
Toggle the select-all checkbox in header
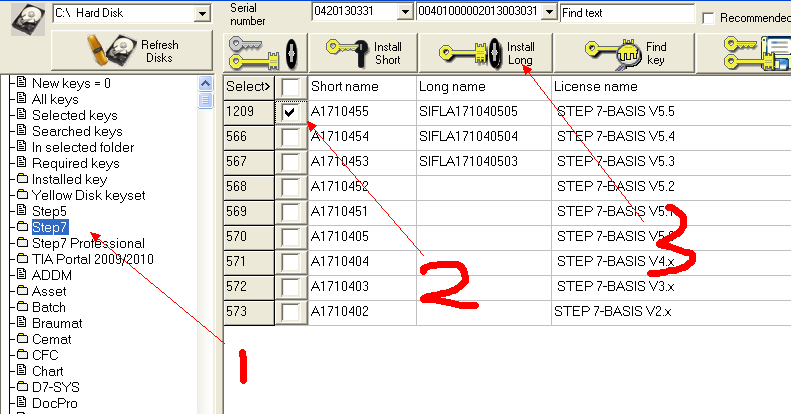pyautogui.click(x=290, y=87)
